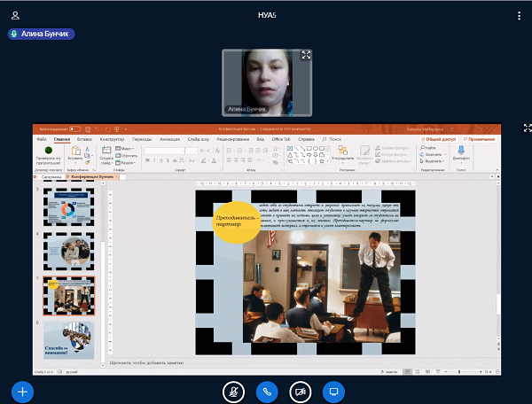Open the Справка ribbon tab
This screenshot has height=404, width=532.
306,139
